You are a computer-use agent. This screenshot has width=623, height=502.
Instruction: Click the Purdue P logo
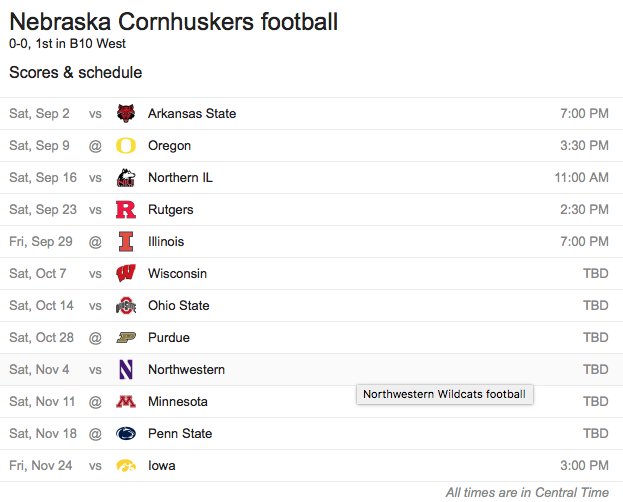(126, 337)
